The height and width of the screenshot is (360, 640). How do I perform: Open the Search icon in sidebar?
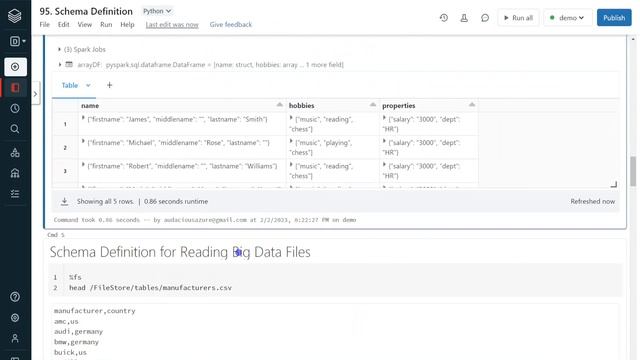click(15, 129)
